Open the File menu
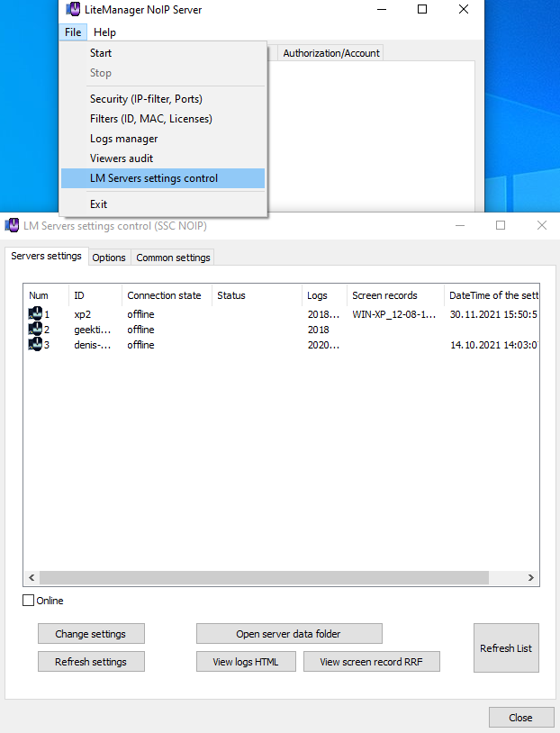The image size is (560, 733). (73, 32)
